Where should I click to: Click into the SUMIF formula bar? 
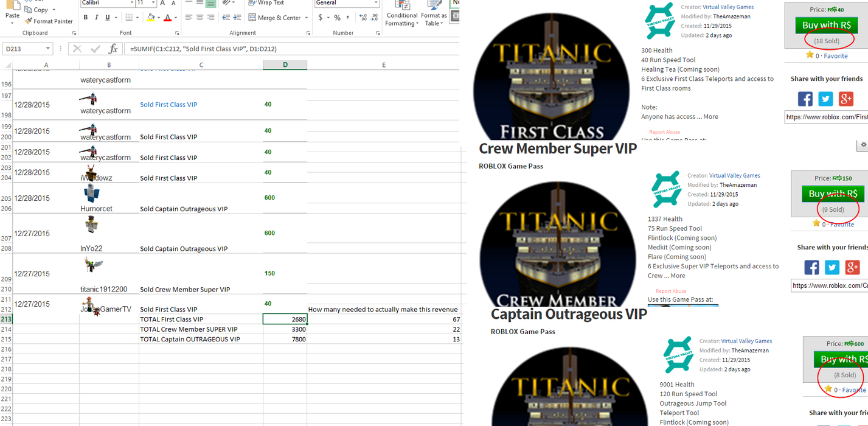[292, 49]
